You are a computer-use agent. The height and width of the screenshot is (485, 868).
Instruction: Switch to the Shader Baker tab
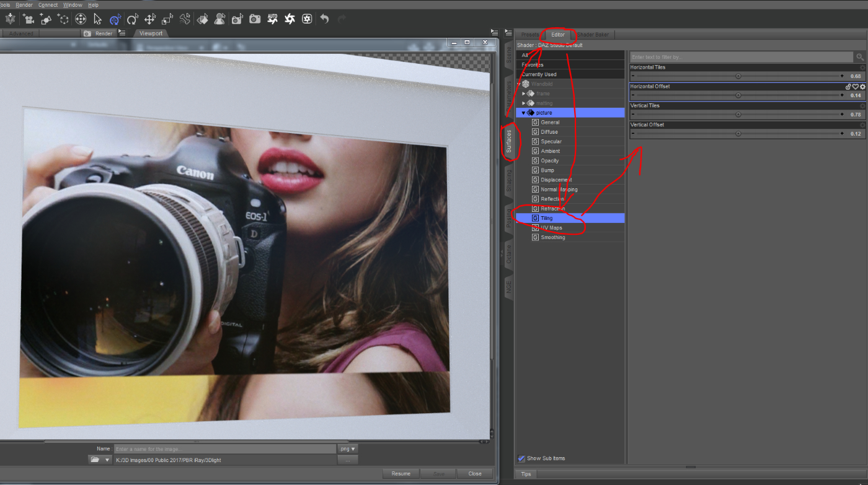[593, 35]
